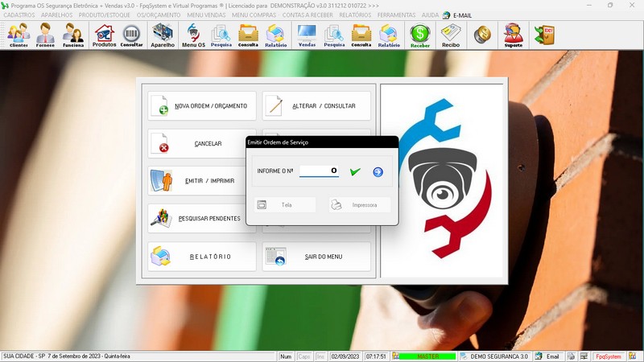Open the AJUDA menu
The width and height of the screenshot is (644, 362).
[x=430, y=14]
